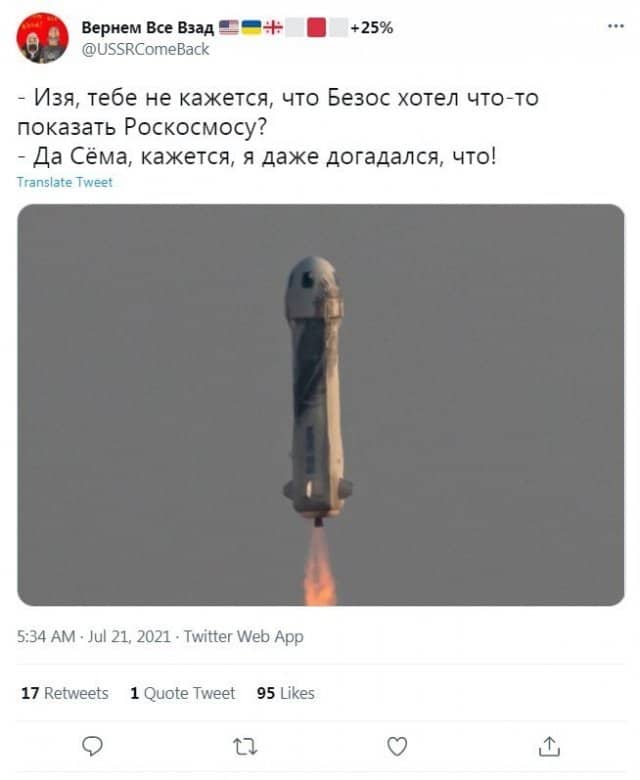Click the red square emoji in name
The width and height of the screenshot is (640, 780).
pyautogui.click(x=316, y=27)
